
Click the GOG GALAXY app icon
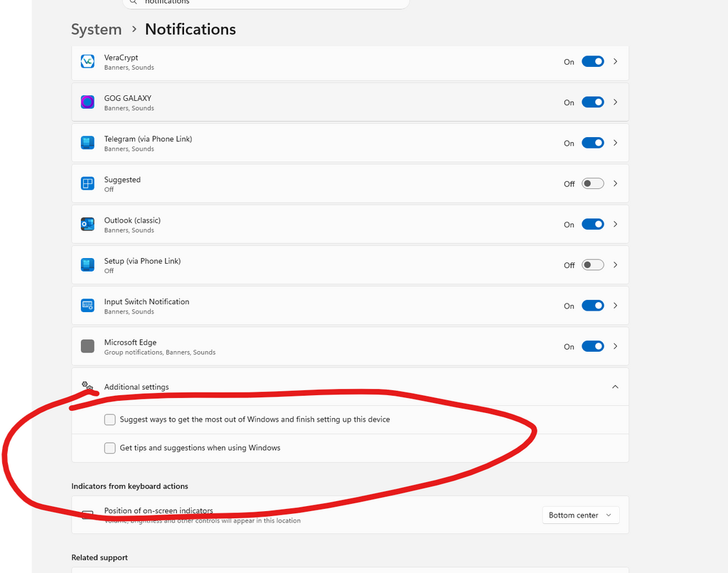click(x=87, y=102)
